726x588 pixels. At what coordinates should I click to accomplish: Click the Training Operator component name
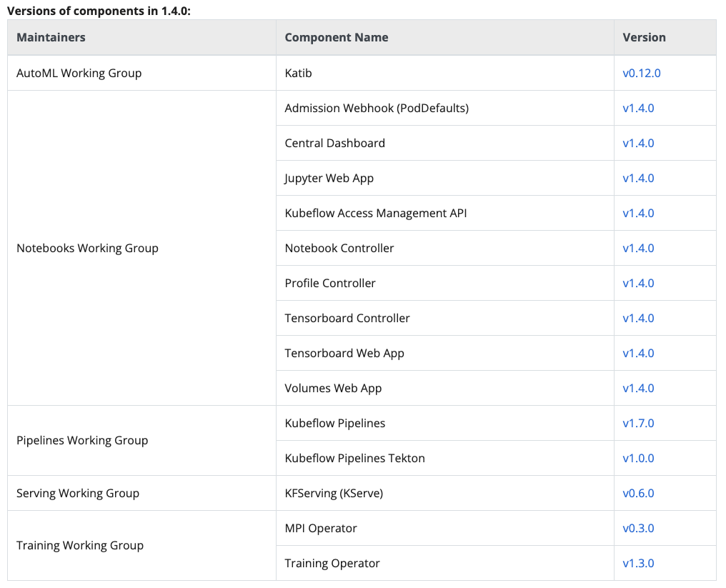[332, 564]
